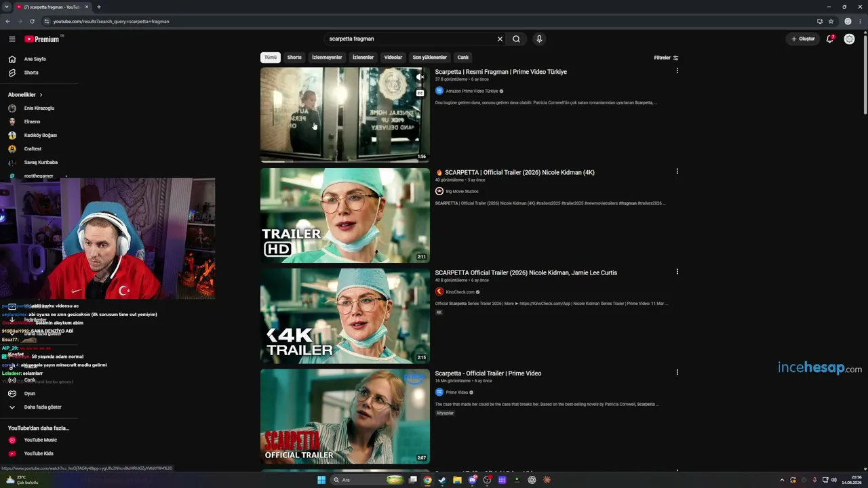Viewport: 868px width, 488px height.
Task: Open the Windows Start menu
Action: pyautogui.click(x=321, y=480)
